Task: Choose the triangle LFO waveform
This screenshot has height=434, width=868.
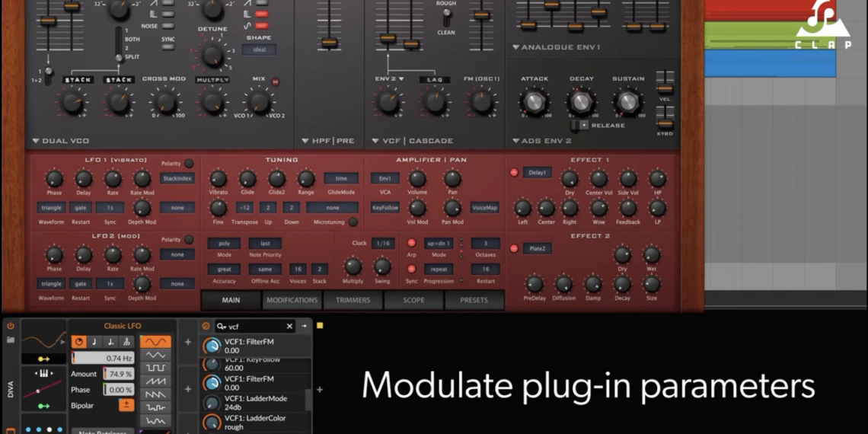Action: [155, 355]
